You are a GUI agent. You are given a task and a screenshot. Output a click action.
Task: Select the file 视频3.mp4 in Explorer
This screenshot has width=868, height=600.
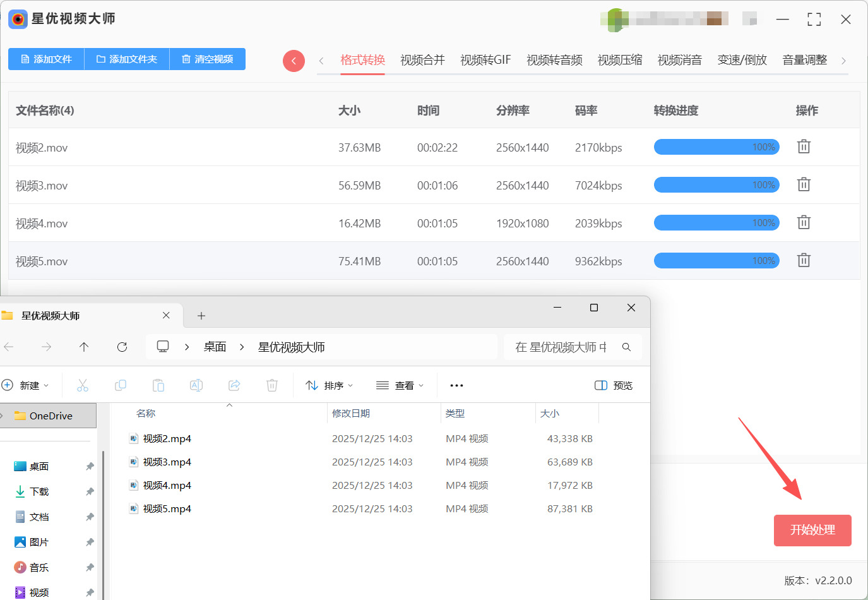click(167, 462)
